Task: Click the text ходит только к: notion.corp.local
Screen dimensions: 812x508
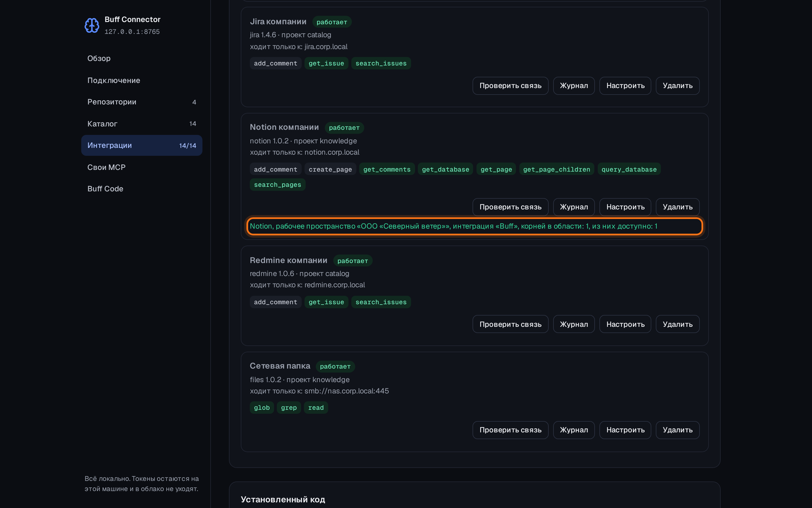Action: coord(304,152)
